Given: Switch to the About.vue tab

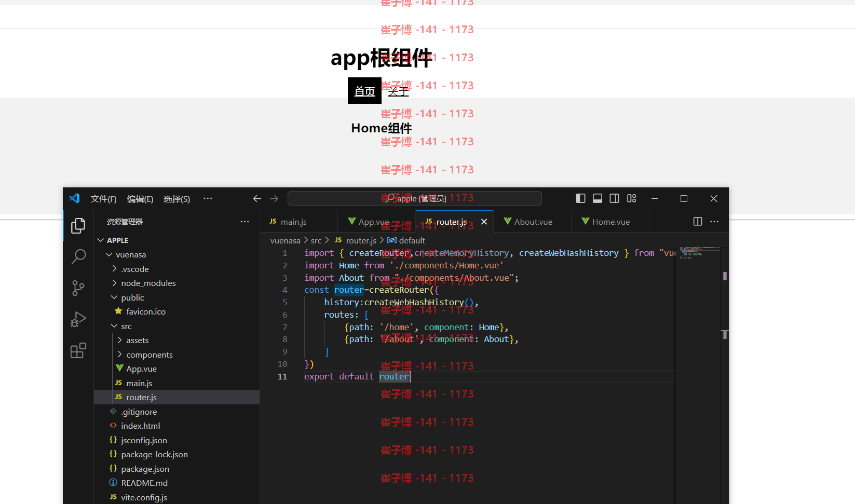Looking at the screenshot, I should (x=532, y=222).
